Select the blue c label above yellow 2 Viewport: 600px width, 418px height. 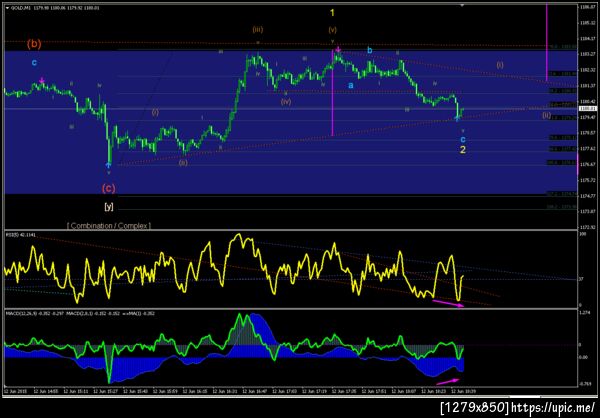pyautogui.click(x=463, y=139)
